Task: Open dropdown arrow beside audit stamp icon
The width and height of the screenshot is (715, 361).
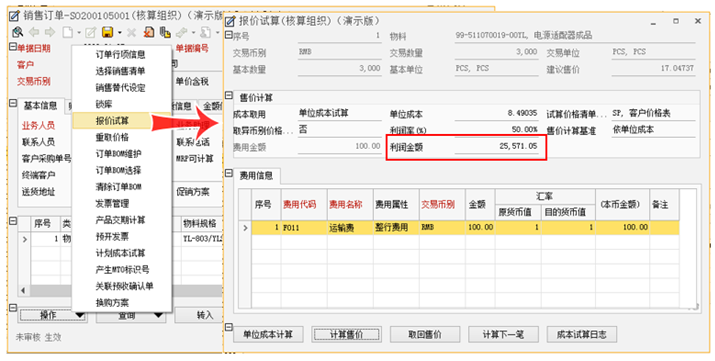Action: coord(193,33)
